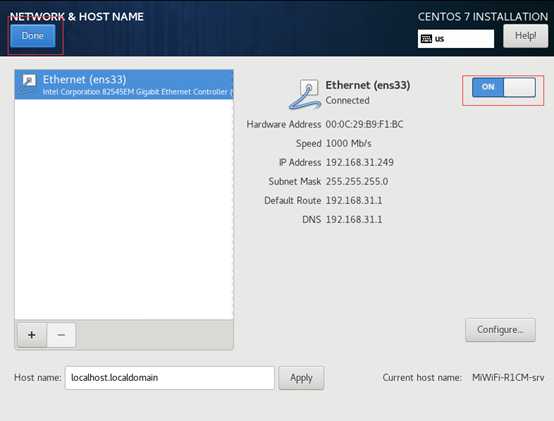Click the Ethernet (ens33) heading in details panel
Image resolution: width=554 pixels, height=421 pixels.
(x=368, y=85)
